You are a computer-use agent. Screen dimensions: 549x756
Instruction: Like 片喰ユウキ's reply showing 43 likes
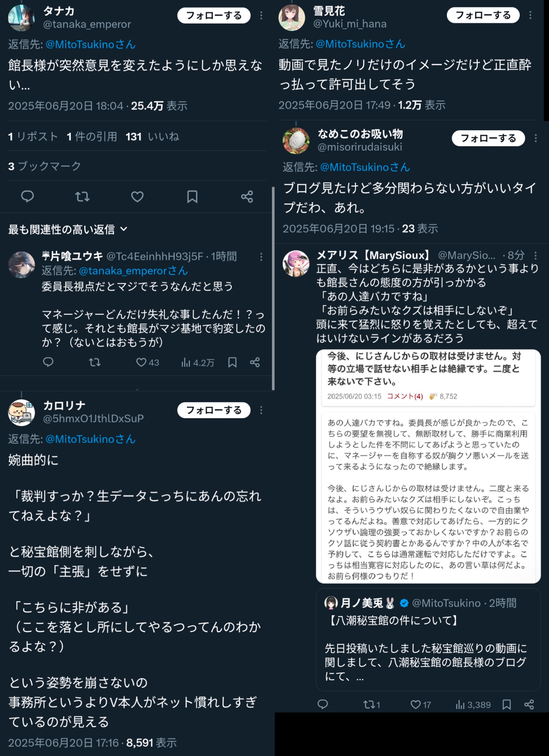click(x=147, y=362)
